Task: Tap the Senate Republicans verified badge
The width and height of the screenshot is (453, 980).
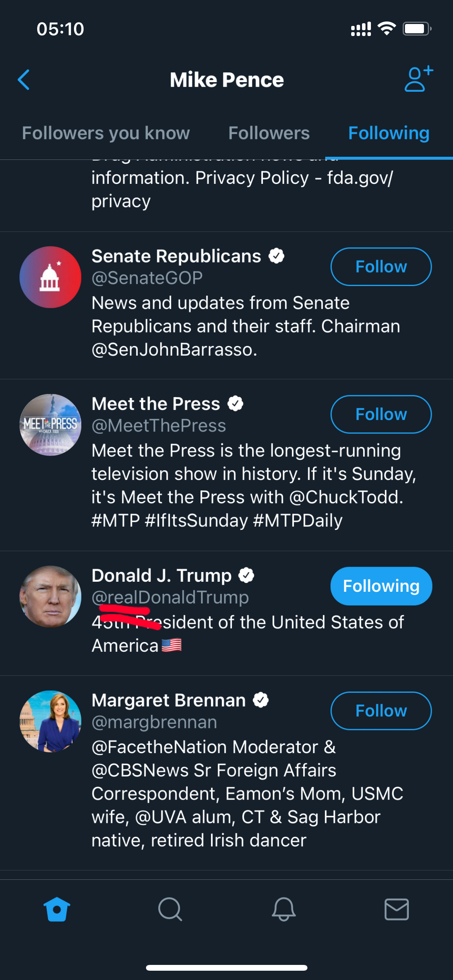Action: tap(276, 256)
